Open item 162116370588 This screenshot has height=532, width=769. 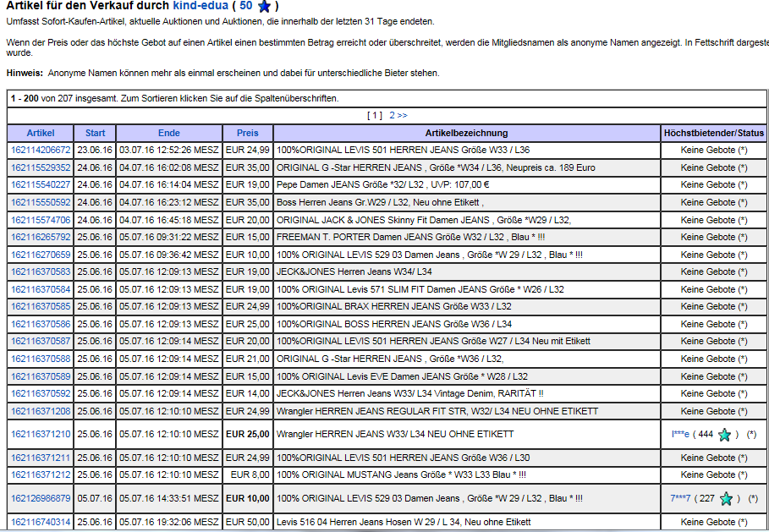point(41,359)
